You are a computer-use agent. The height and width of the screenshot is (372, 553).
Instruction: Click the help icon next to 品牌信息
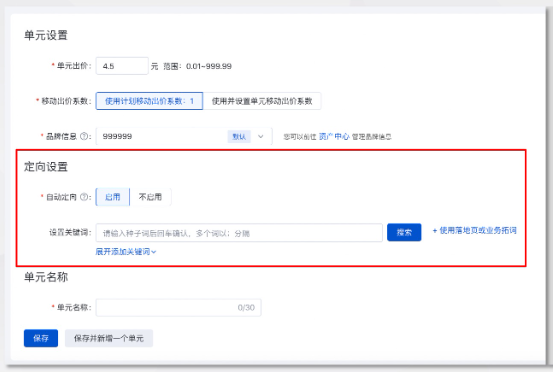84,136
